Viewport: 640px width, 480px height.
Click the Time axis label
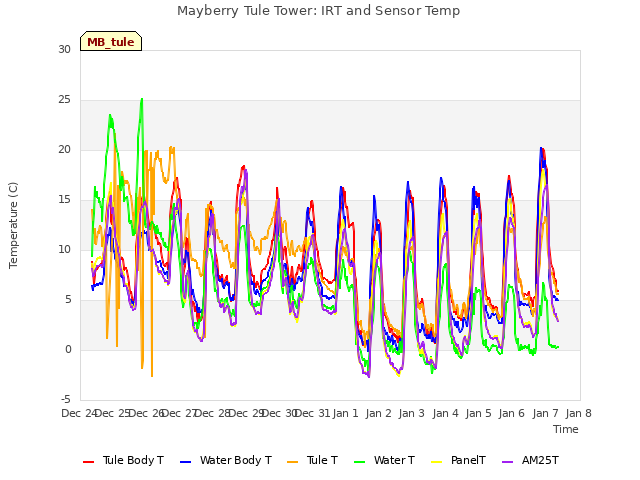pyautogui.click(x=566, y=429)
